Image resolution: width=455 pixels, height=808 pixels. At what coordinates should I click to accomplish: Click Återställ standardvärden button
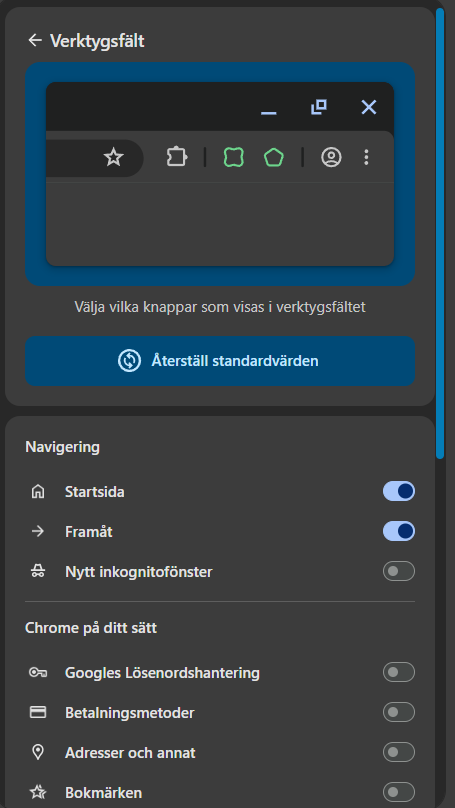[220, 361]
